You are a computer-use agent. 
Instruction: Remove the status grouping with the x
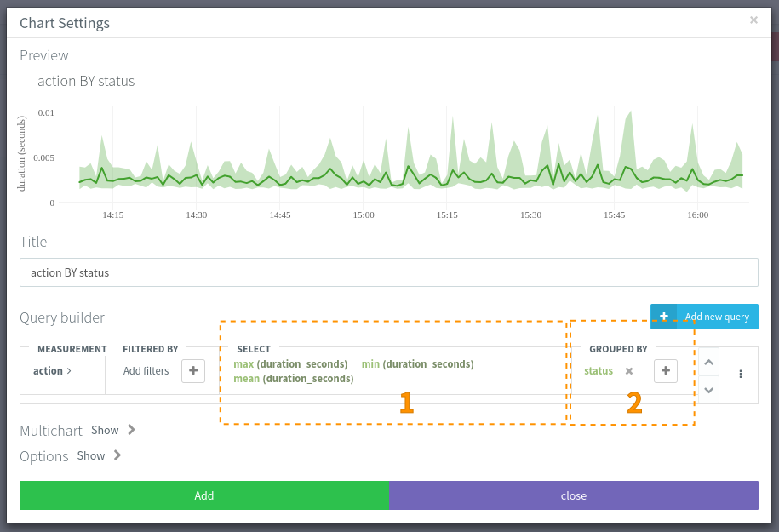[629, 371]
